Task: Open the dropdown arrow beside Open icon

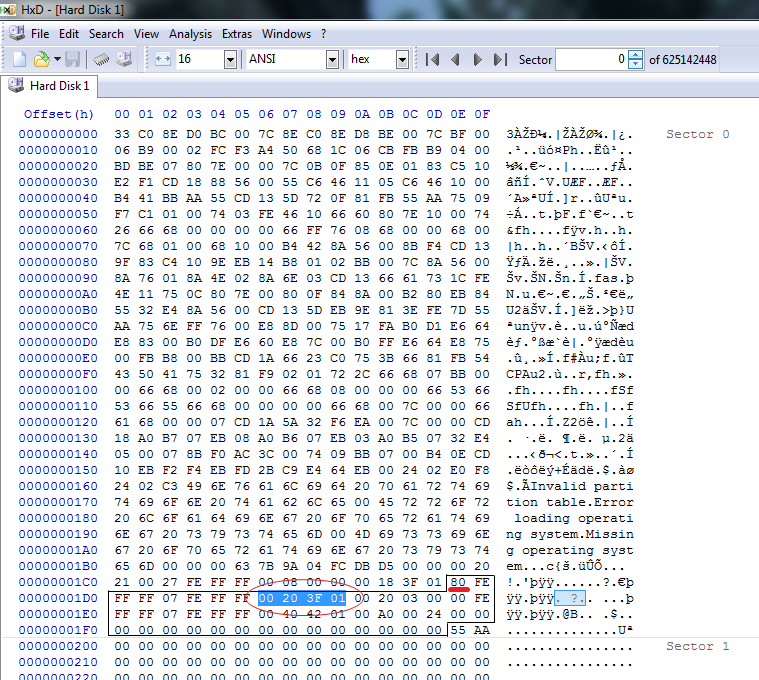Action: coord(57,60)
